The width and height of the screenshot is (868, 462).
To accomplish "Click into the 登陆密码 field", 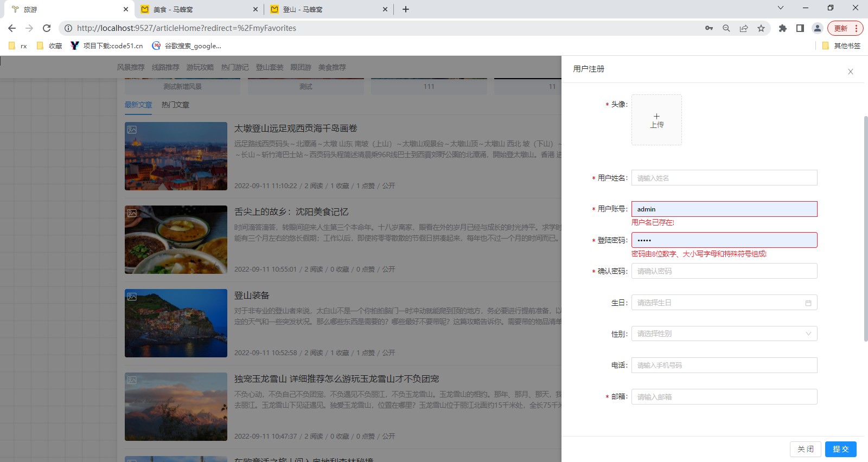I will tap(724, 240).
